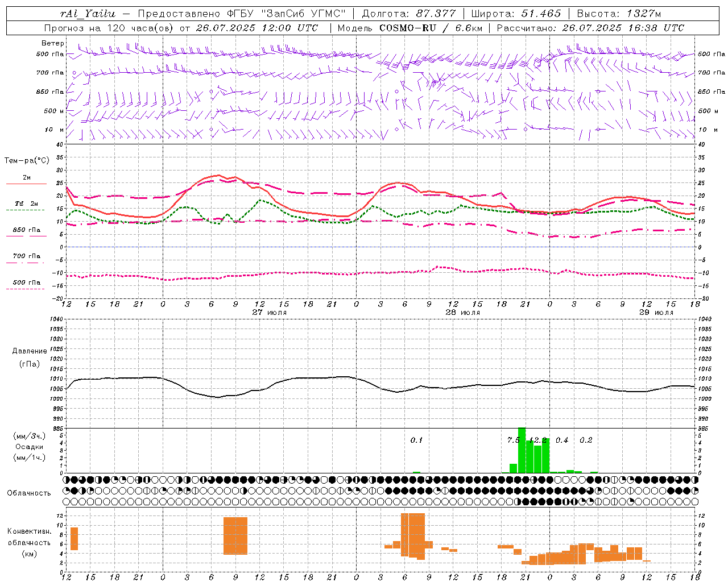Click the Осадки precipitation label
Viewport: 728px width, 582px height.
coord(30,447)
